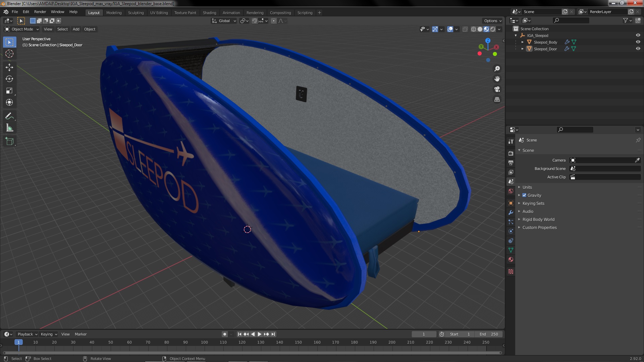Screen dimensions: 644x362
Task: Hide Sleepod_Body in the outliner
Action: pos(638,42)
